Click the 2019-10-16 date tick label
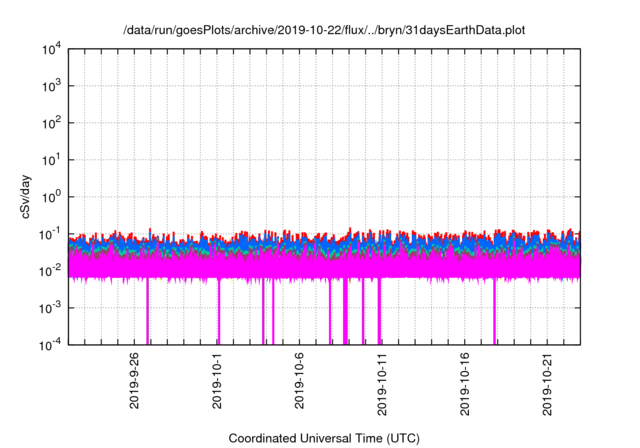640x448 pixels. (464, 384)
